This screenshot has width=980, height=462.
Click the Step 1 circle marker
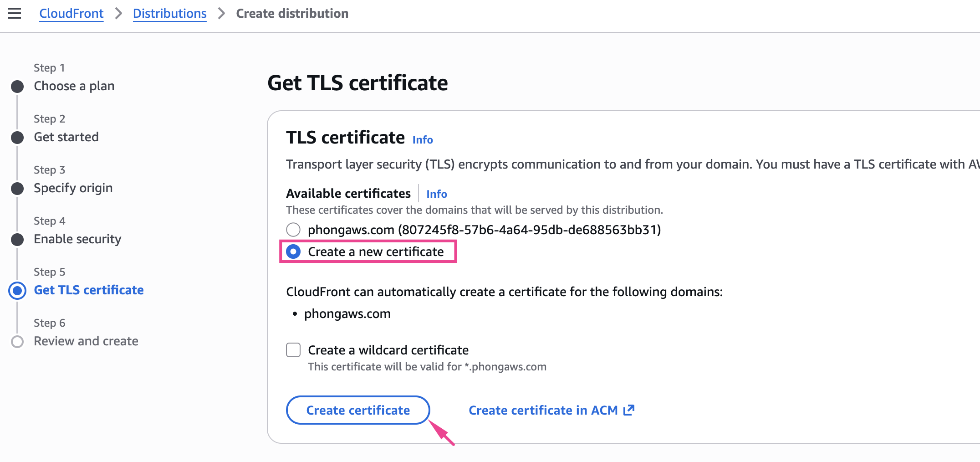pos(17,87)
